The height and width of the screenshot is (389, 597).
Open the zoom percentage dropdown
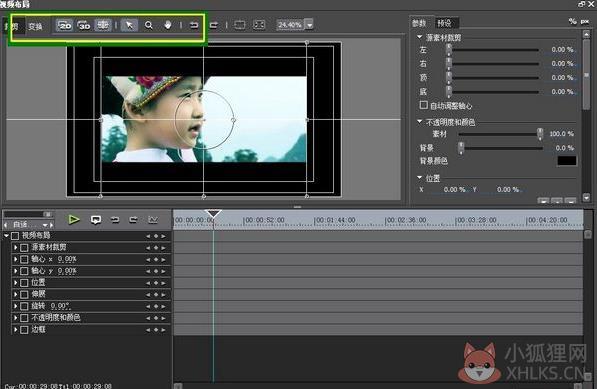coord(310,25)
